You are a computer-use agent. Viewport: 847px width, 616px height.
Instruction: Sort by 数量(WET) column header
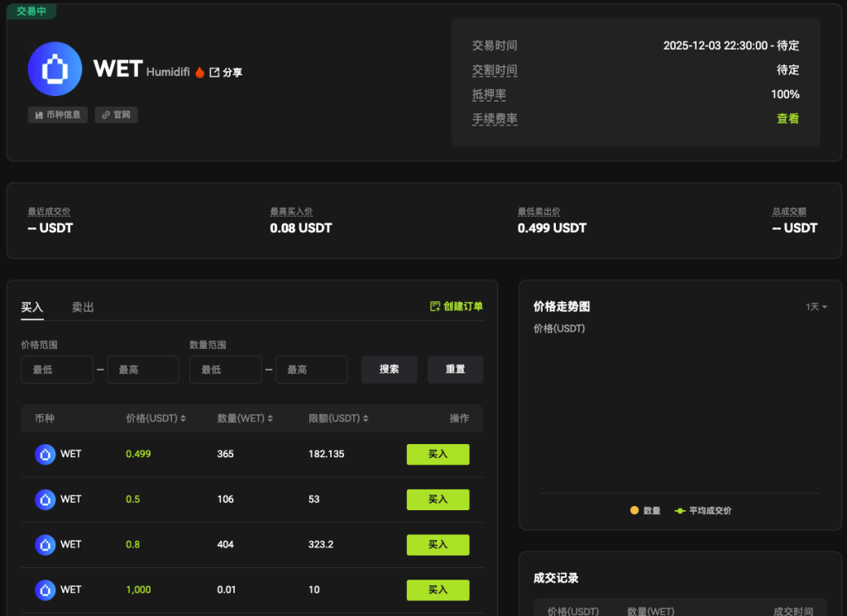coord(243,418)
